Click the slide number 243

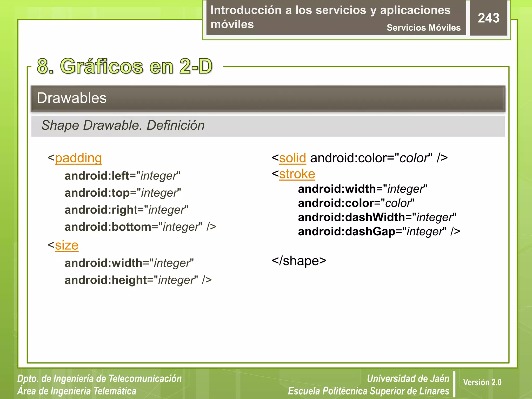[489, 18]
